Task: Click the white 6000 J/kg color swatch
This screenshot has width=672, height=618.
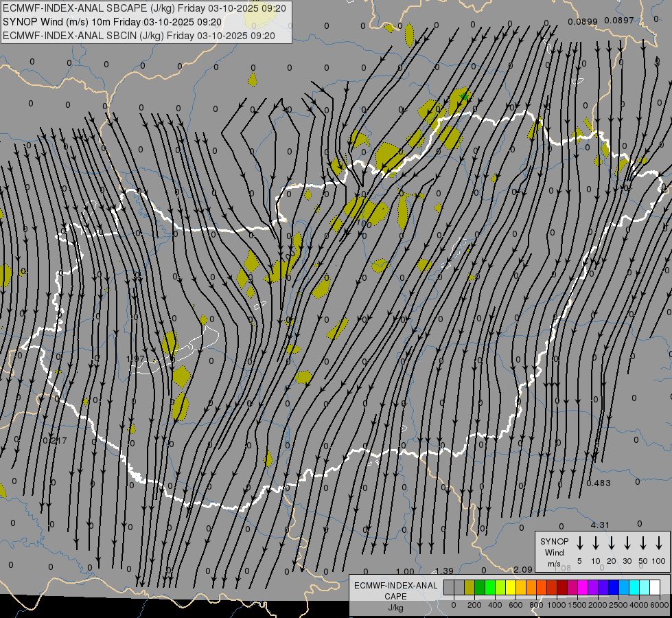Action: (x=655, y=588)
